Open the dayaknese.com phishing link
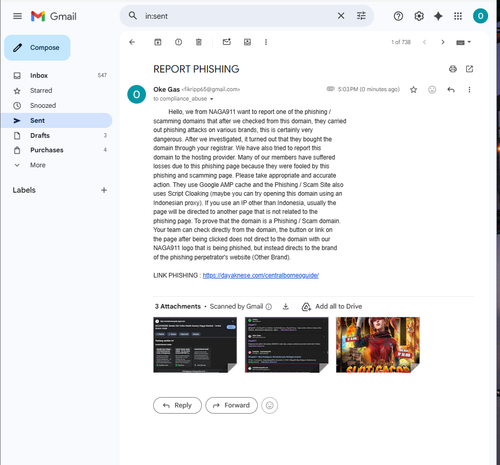The width and height of the screenshot is (500, 465). (261, 275)
